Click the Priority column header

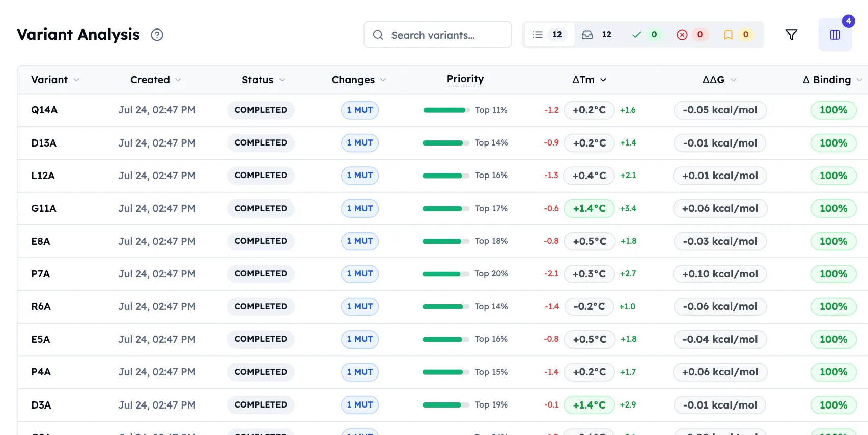[x=465, y=79]
